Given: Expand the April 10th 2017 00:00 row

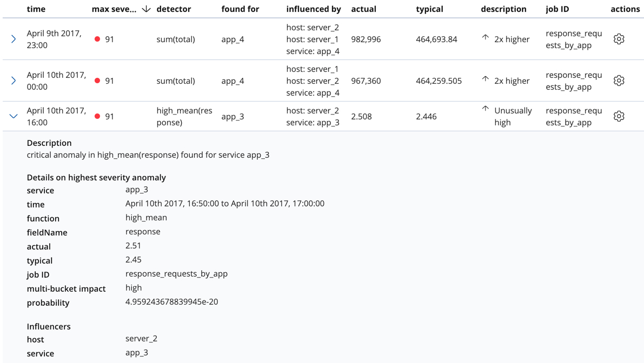Looking at the screenshot, I should (14, 80).
